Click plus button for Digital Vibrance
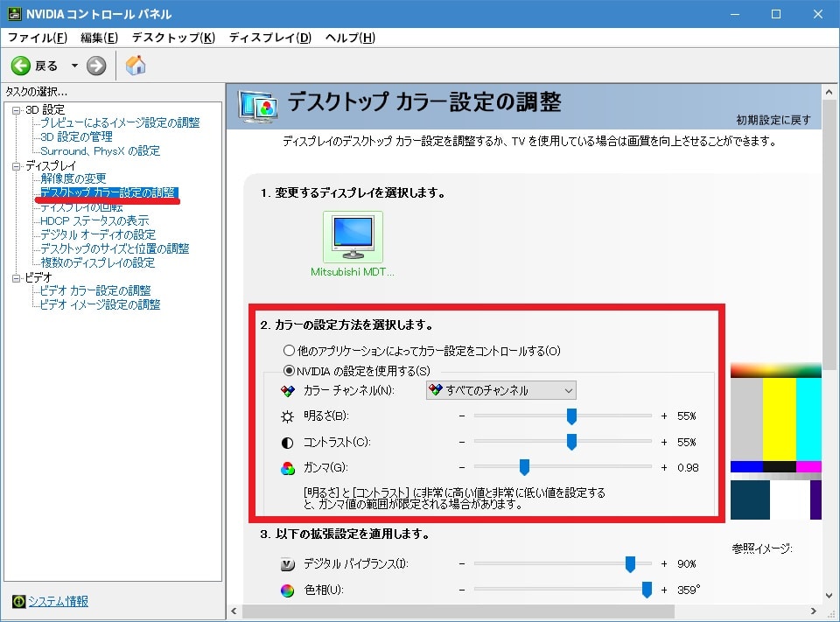 pyautogui.click(x=664, y=563)
